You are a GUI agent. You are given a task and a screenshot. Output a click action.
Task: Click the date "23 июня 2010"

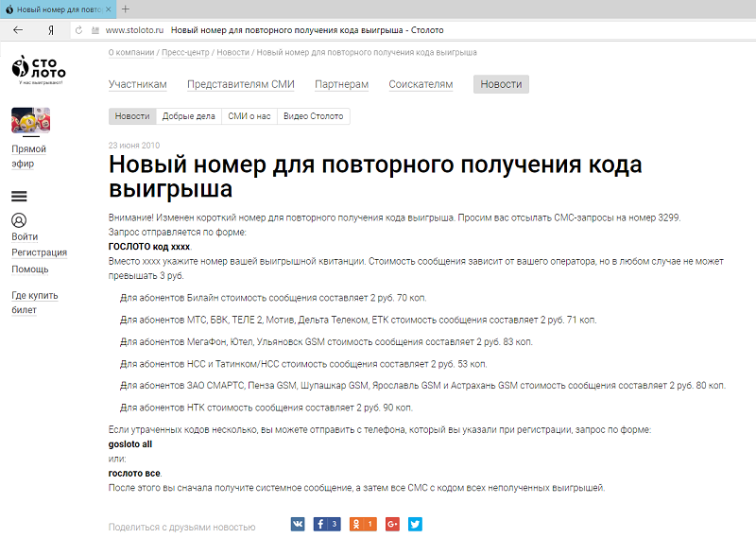click(134, 146)
